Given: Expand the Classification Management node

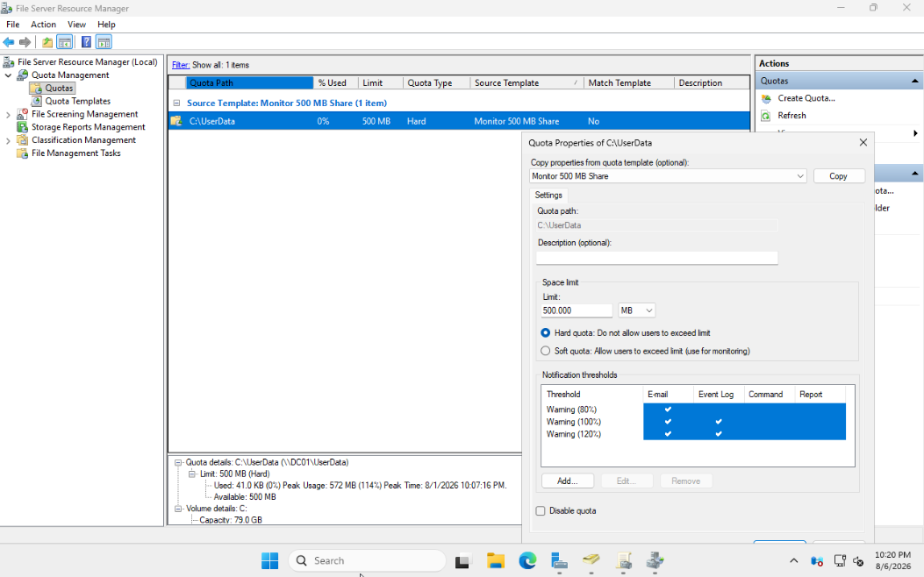Looking at the screenshot, I should point(8,140).
